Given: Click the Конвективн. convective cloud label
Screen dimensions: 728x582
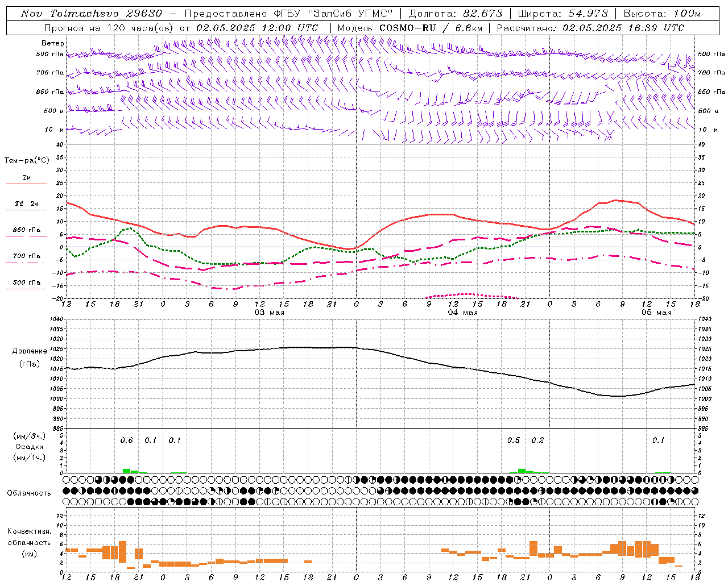Looking at the screenshot, I should pyautogui.click(x=29, y=531).
